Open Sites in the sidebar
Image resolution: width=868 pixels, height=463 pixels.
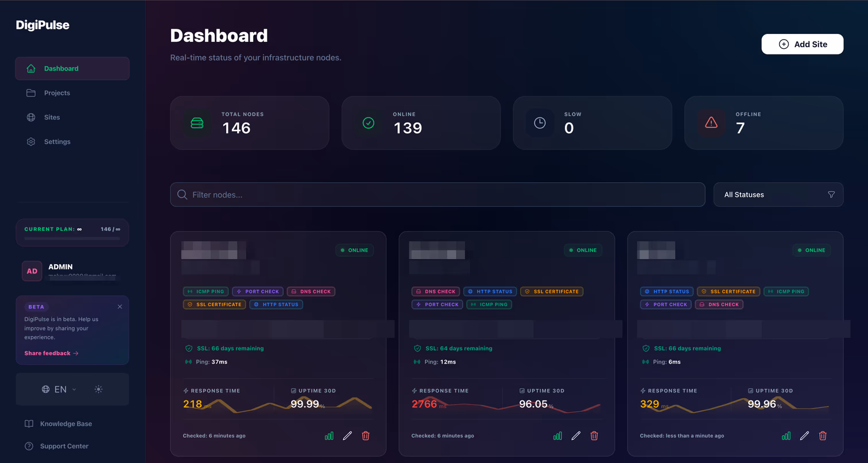pos(72,117)
